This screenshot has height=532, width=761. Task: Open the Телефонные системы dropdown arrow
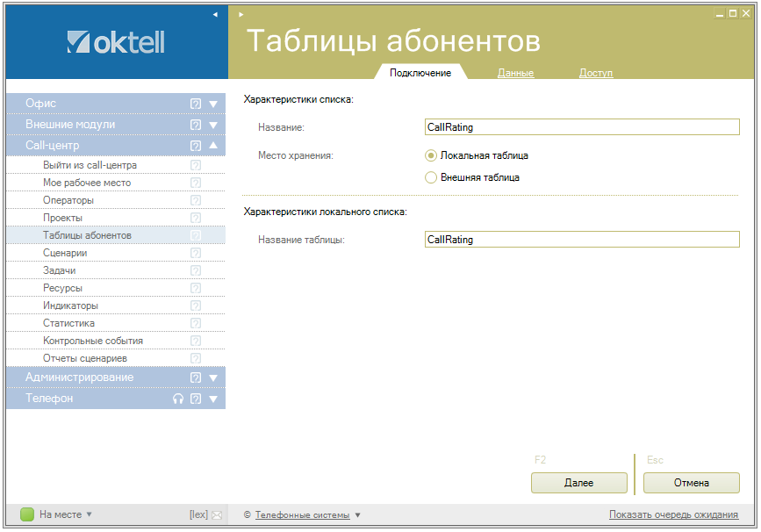point(357,515)
